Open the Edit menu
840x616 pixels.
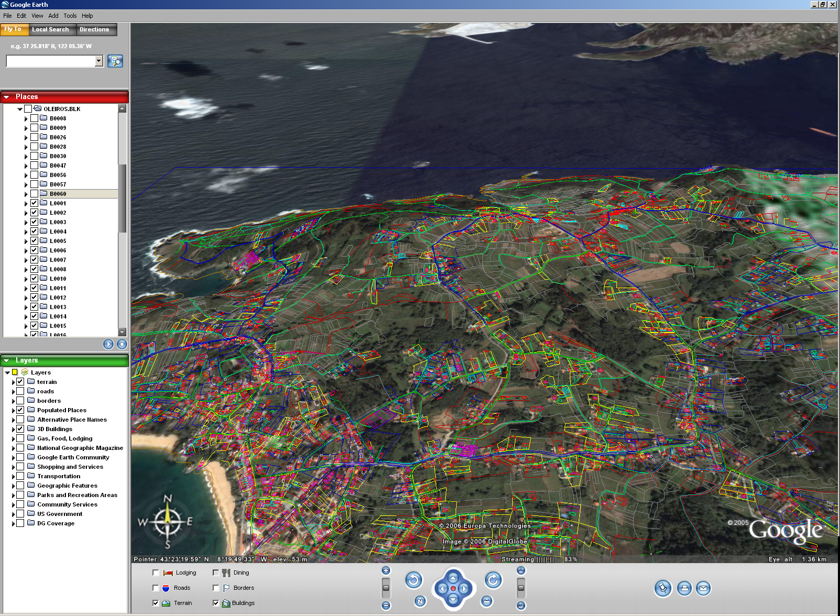21,16
